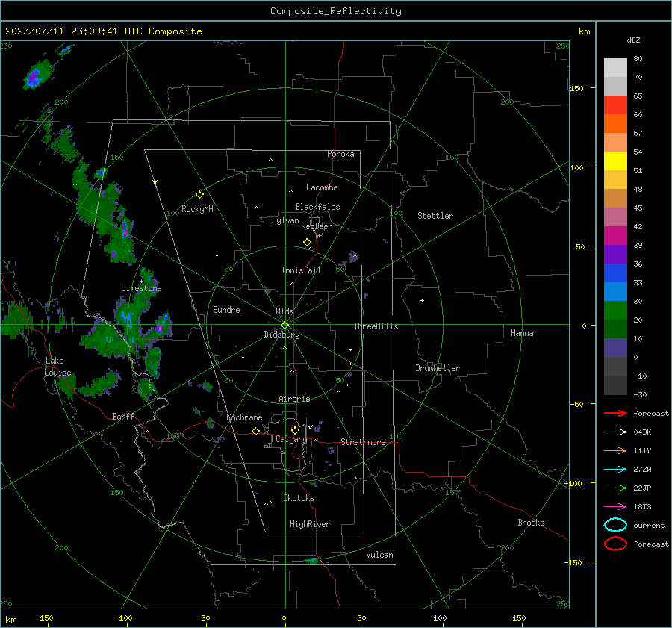672x628 pixels.
Task: Click the 'Lake Louise' map label
Action: 57,367
